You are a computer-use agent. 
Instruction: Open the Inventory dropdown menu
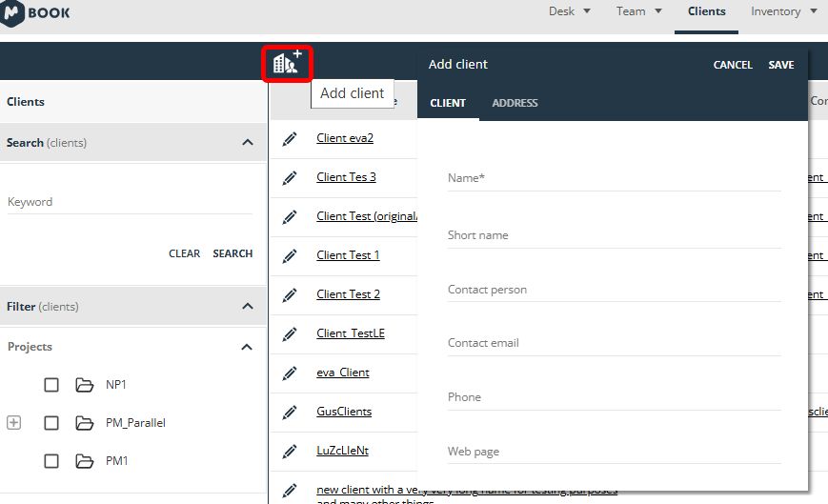[783, 11]
